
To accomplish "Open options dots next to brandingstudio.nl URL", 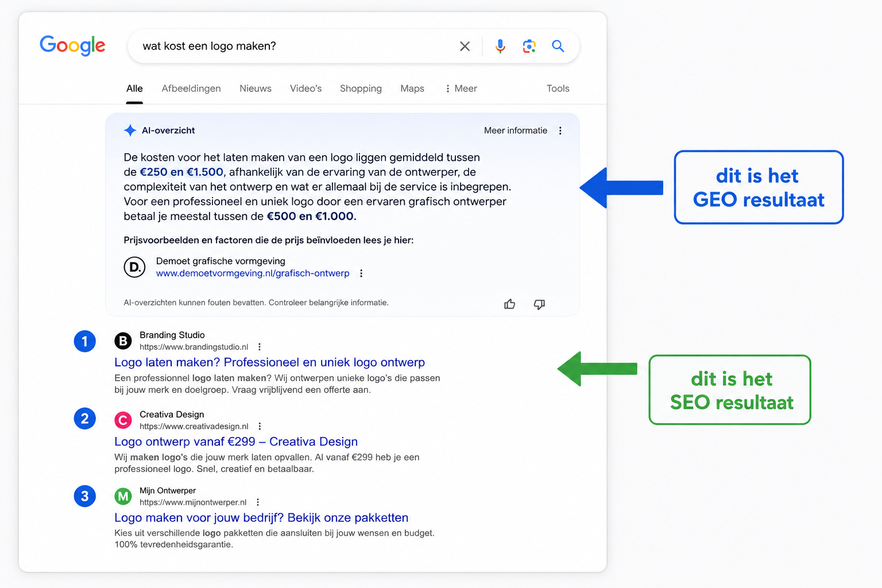I will coord(260,347).
